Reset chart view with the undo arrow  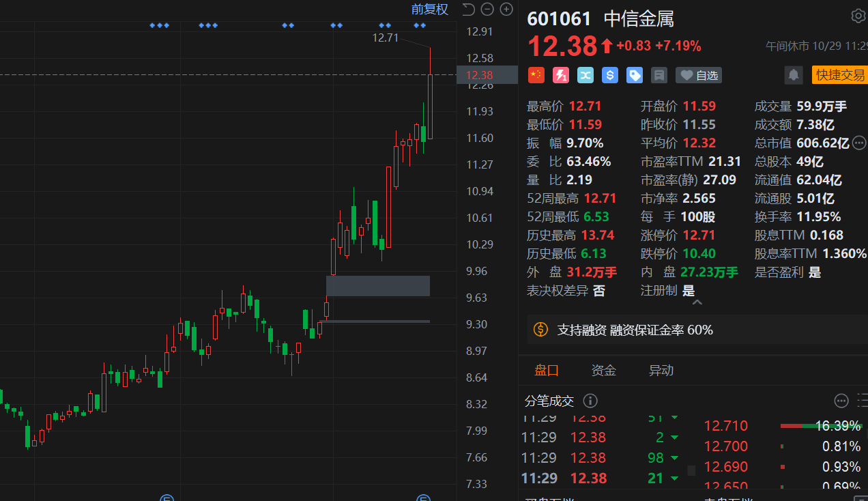(x=467, y=9)
